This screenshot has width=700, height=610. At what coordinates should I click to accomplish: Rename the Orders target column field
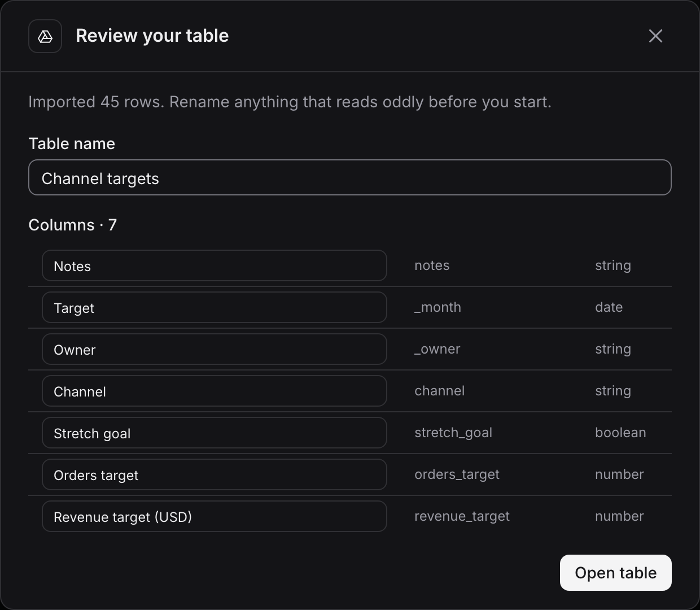click(215, 474)
